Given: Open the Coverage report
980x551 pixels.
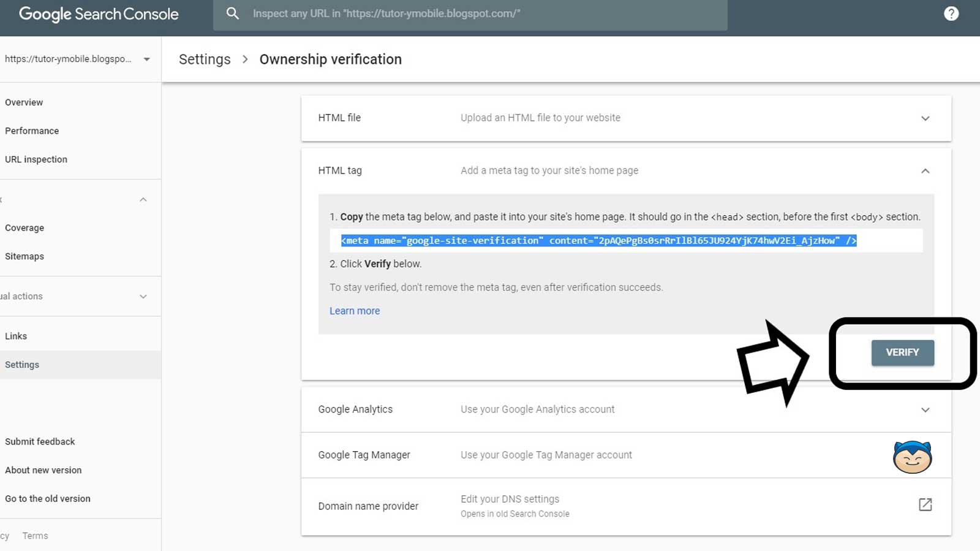Looking at the screenshot, I should pyautogui.click(x=24, y=228).
